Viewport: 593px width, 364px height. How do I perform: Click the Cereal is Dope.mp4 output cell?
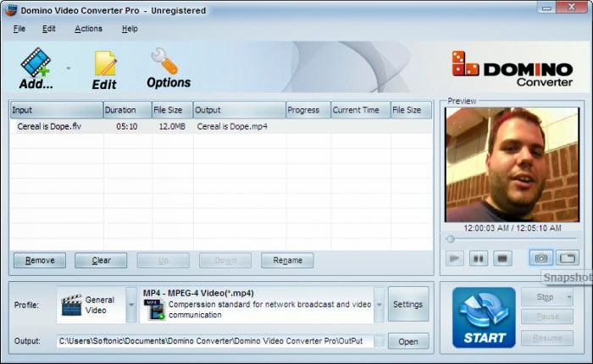[x=232, y=127]
